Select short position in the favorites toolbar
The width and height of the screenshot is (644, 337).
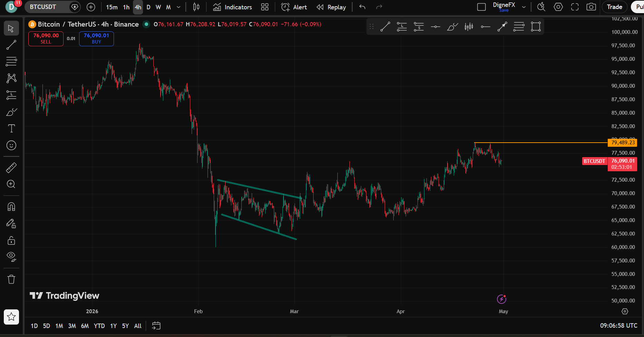[x=419, y=27]
